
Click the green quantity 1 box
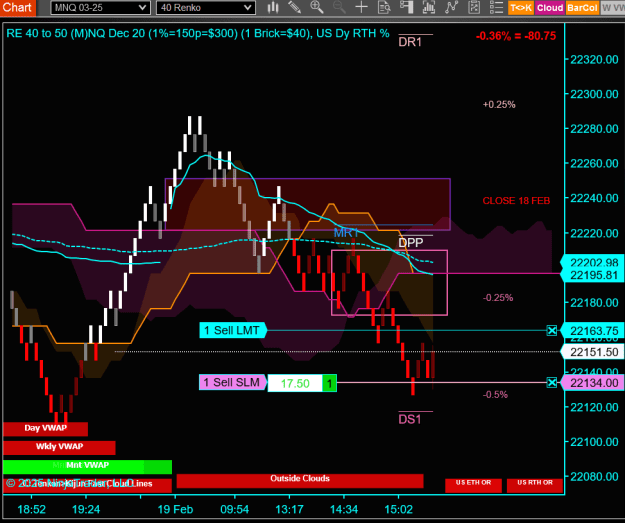(x=329, y=383)
